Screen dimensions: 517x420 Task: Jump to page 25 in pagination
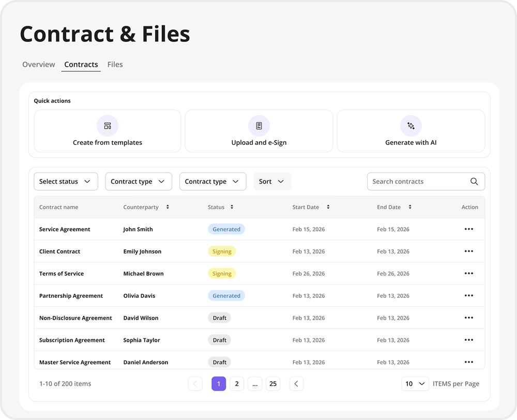pos(273,384)
